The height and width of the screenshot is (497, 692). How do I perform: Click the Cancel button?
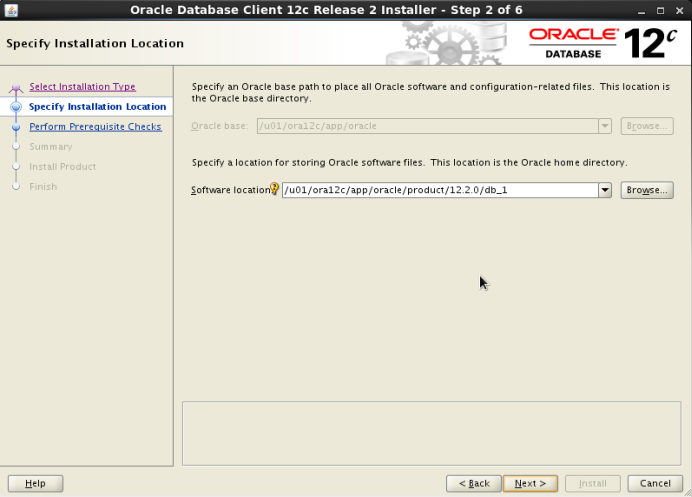[655, 483]
